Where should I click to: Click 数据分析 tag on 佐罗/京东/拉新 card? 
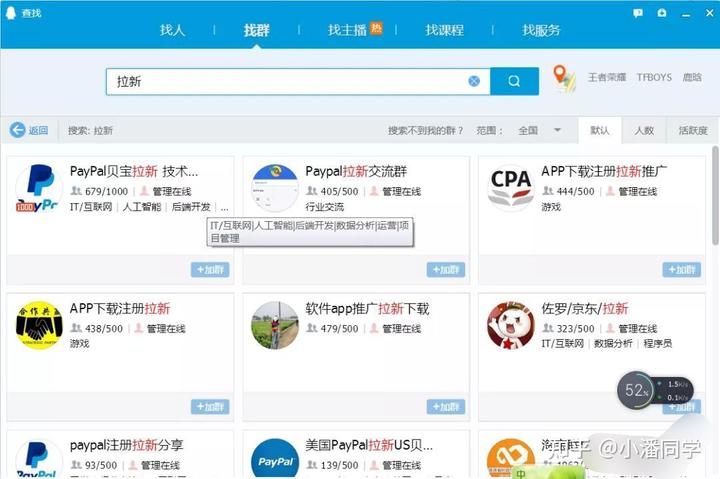[613, 344]
